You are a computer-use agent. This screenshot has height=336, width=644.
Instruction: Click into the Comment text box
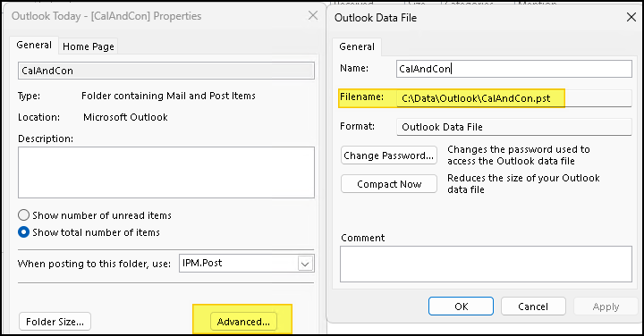coord(486,264)
